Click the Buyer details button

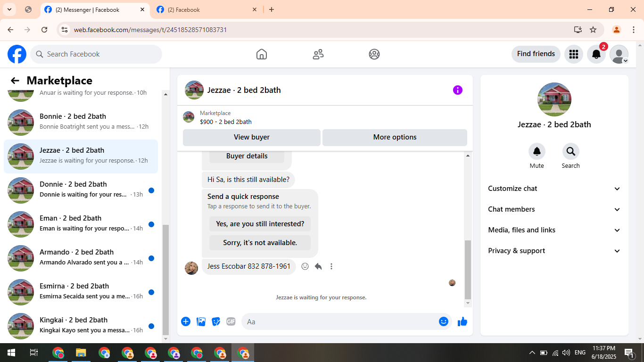coord(247,156)
